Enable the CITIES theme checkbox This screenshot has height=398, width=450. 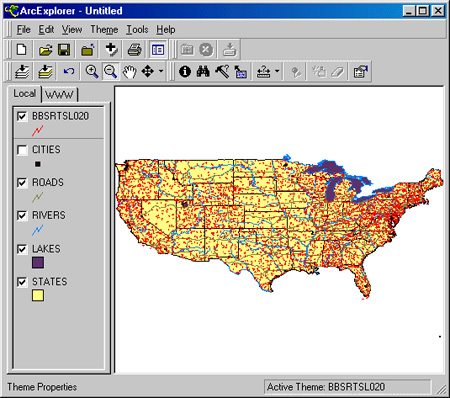click(x=22, y=150)
